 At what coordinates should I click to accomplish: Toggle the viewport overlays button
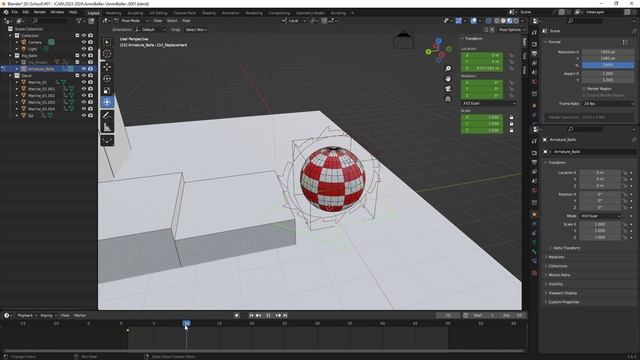click(473, 20)
